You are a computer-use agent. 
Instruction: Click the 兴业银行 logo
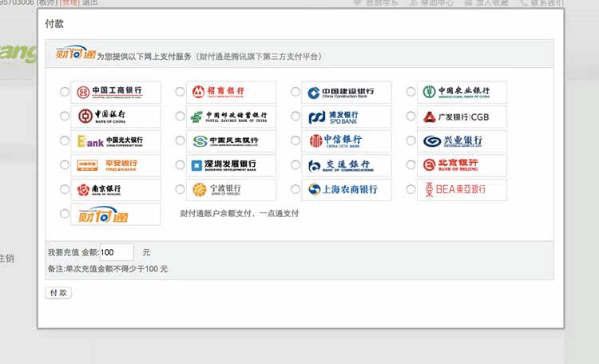[462, 141]
